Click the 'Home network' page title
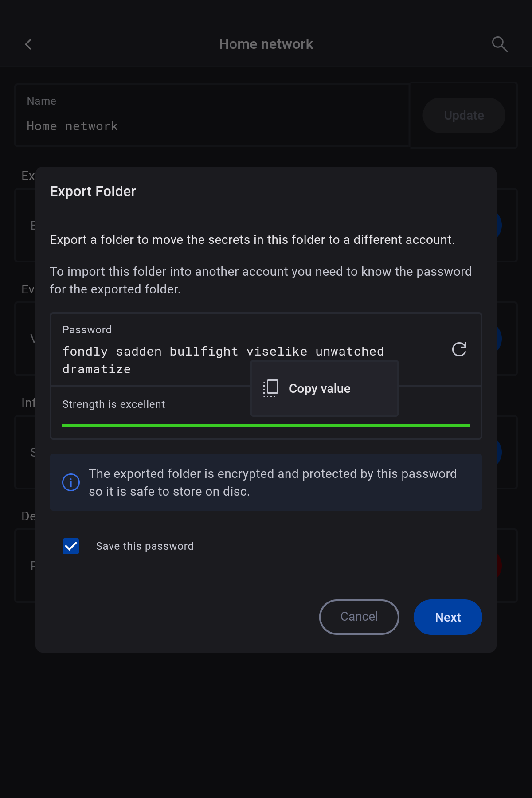The image size is (532, 798). 266,44
